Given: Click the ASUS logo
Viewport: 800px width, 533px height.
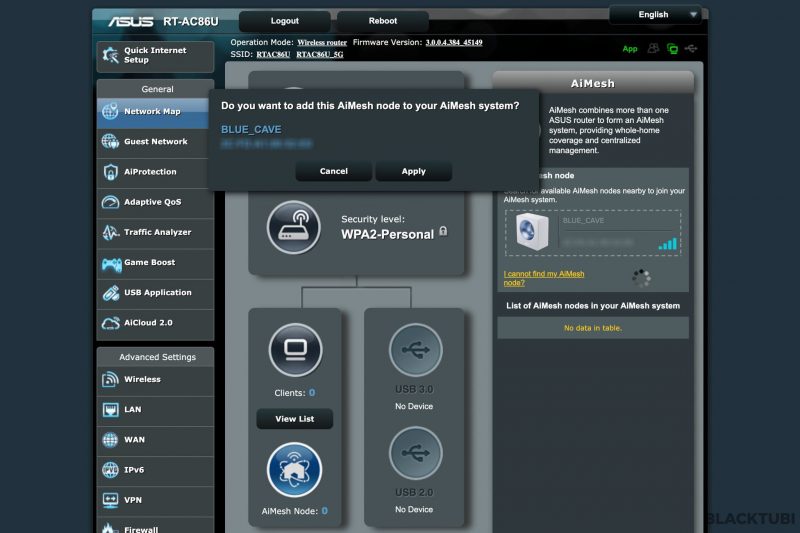Looking at the screenshot, I should click(131, 21).
